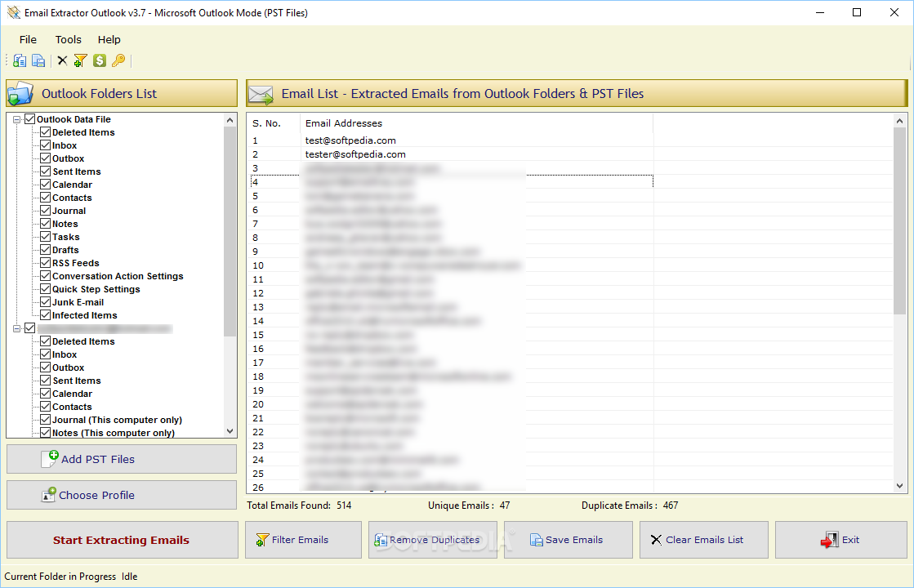Image resolution: width=914 pixels, height=588 pixels.
Task: Open the File menu
Action: (x=28, y=40)
